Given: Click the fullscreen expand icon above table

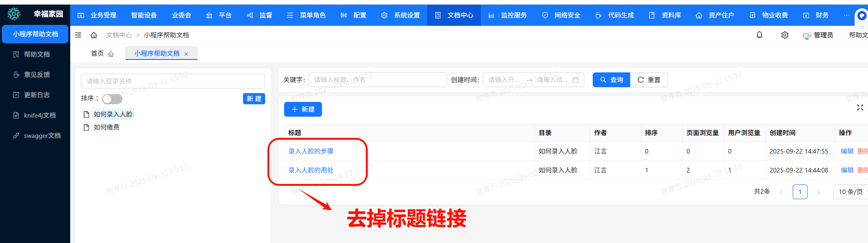Looking at the screenshot, I should tap(860, 107).
